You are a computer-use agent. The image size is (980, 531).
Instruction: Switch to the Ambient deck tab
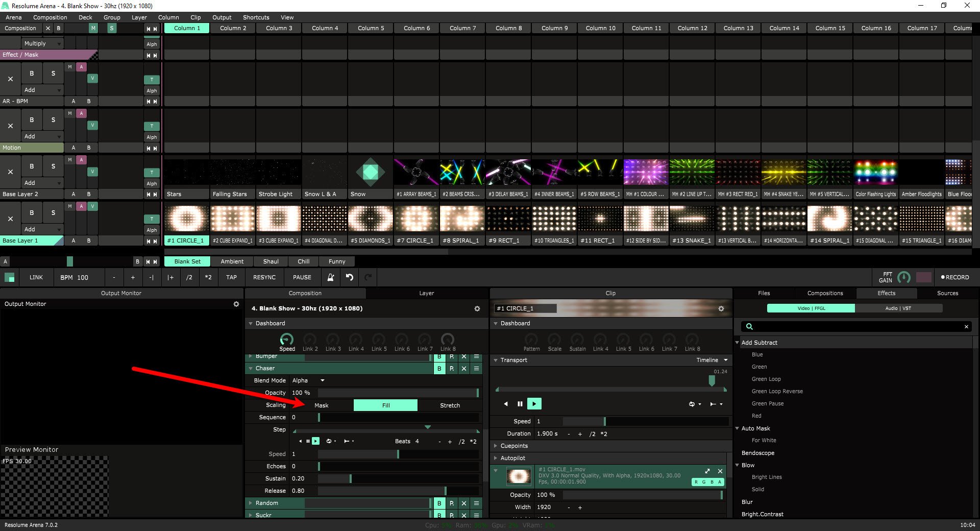pyautogui.click(x=232, y=261)
